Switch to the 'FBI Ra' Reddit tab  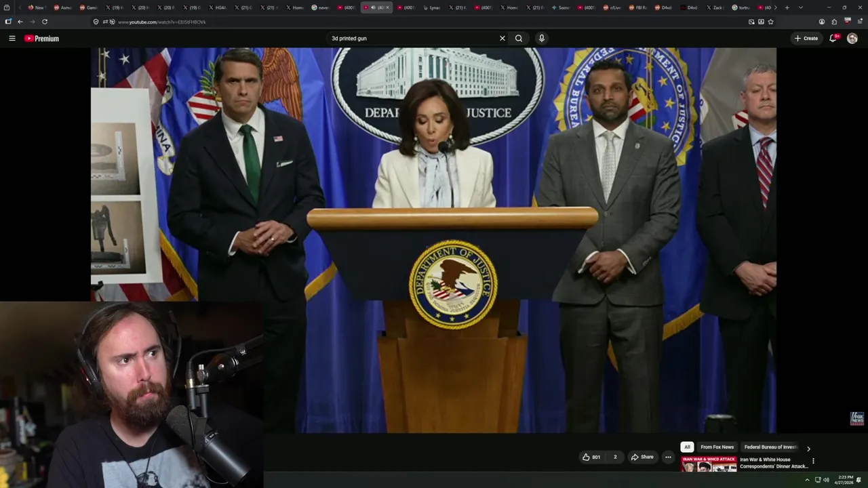(638, 7)
